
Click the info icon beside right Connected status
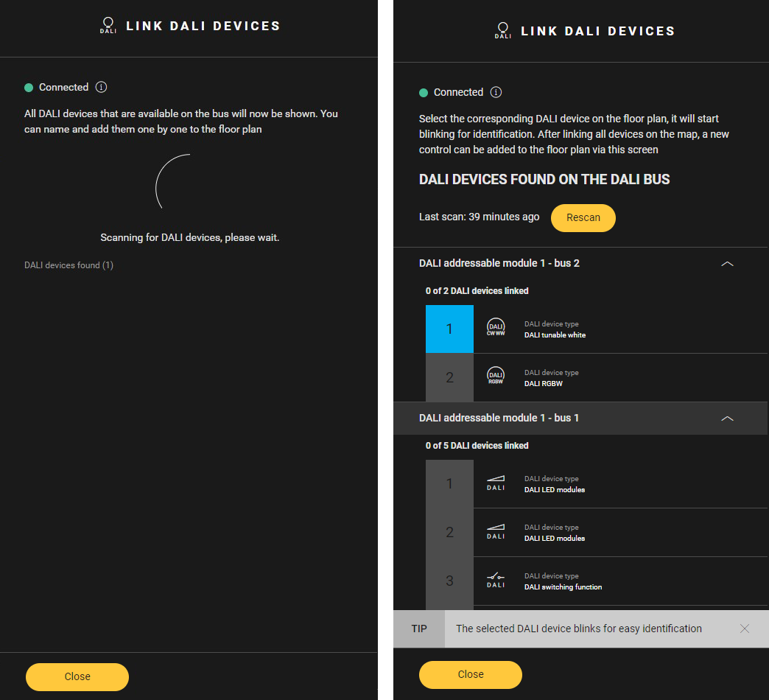coord(496,92)
